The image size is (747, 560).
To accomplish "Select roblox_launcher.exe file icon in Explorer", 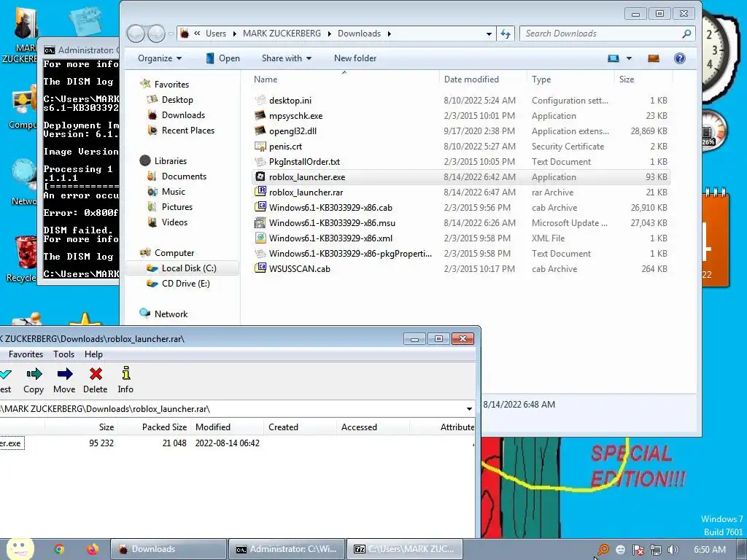I will pos(260,176).
